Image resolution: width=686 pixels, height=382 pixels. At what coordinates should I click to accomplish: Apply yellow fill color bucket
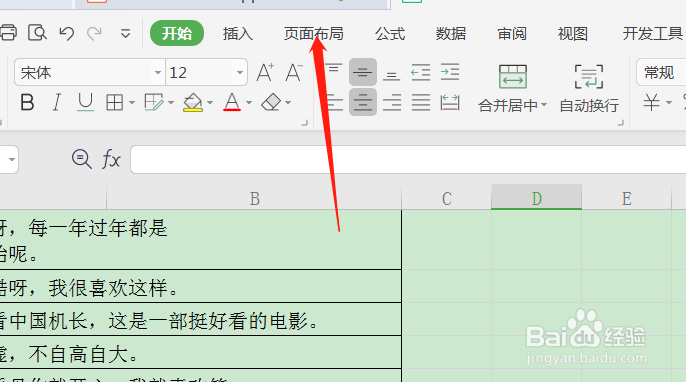click(192, 103)
